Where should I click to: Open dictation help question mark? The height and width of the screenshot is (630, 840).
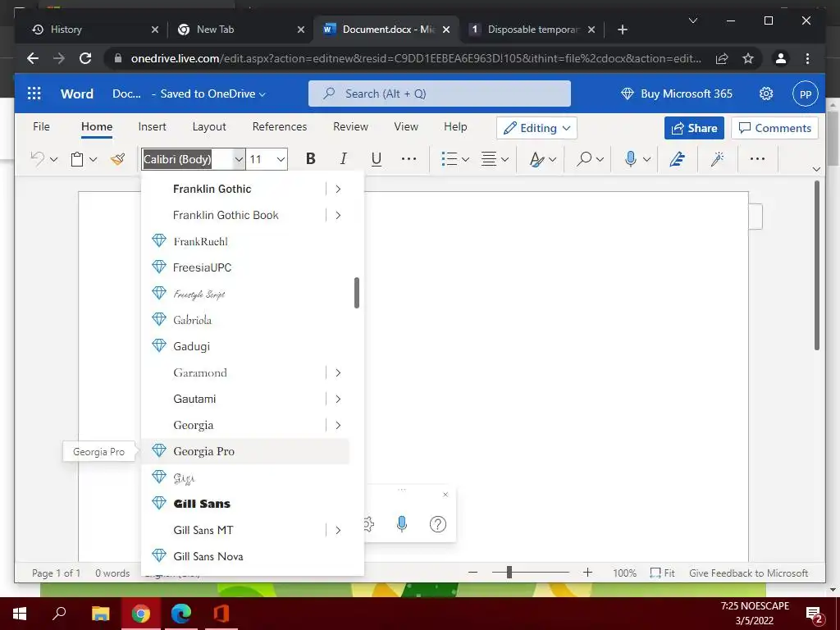tap(438, 524)
